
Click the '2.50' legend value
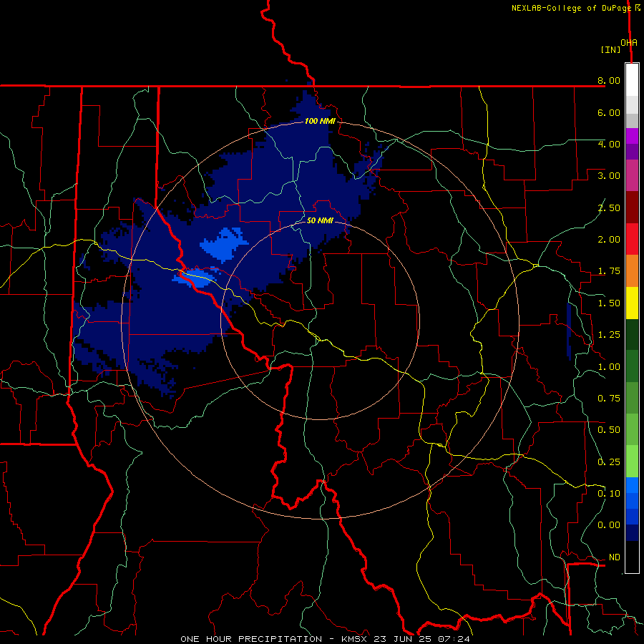pos(609,208)
